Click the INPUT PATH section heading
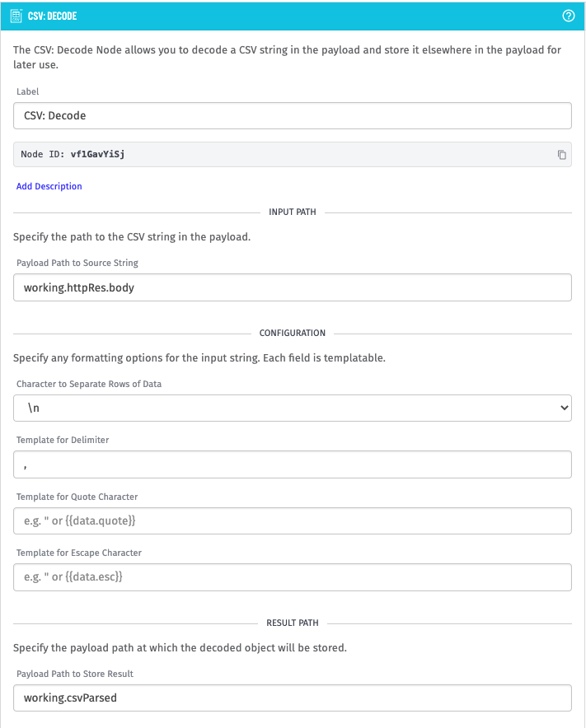This screenshot has height=728, width=586. tap(293, 212)
